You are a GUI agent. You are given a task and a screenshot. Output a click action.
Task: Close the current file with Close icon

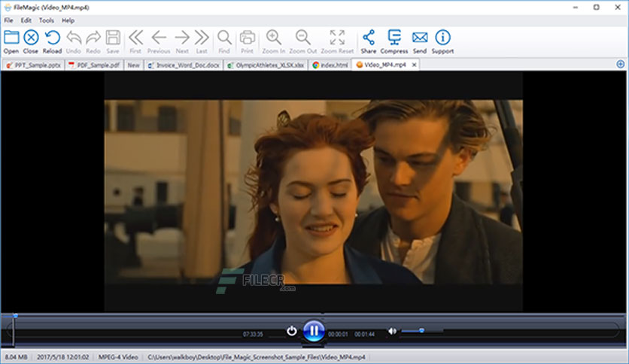coord(31,38)
